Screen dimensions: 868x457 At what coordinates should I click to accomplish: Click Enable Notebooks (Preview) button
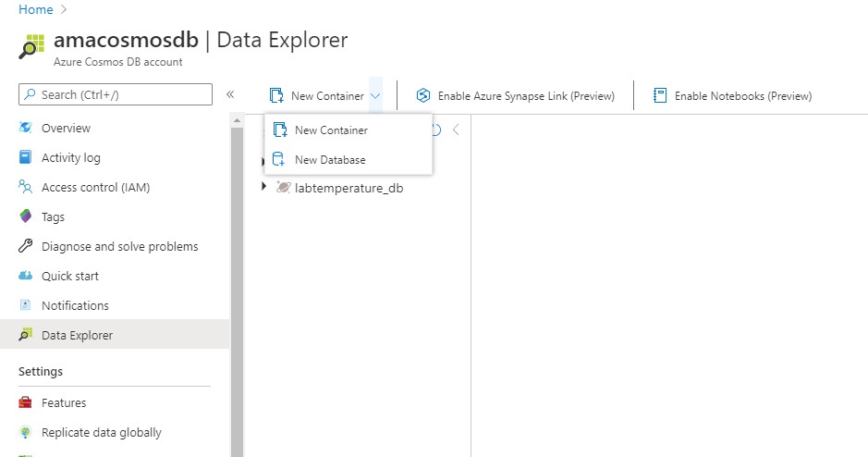pos(732,96)
